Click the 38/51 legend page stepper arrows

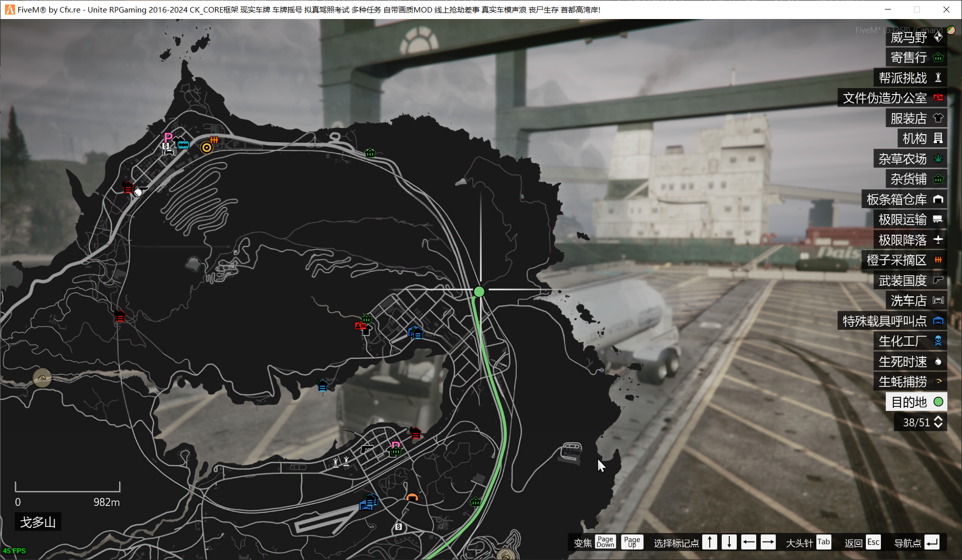click(938, 422)
